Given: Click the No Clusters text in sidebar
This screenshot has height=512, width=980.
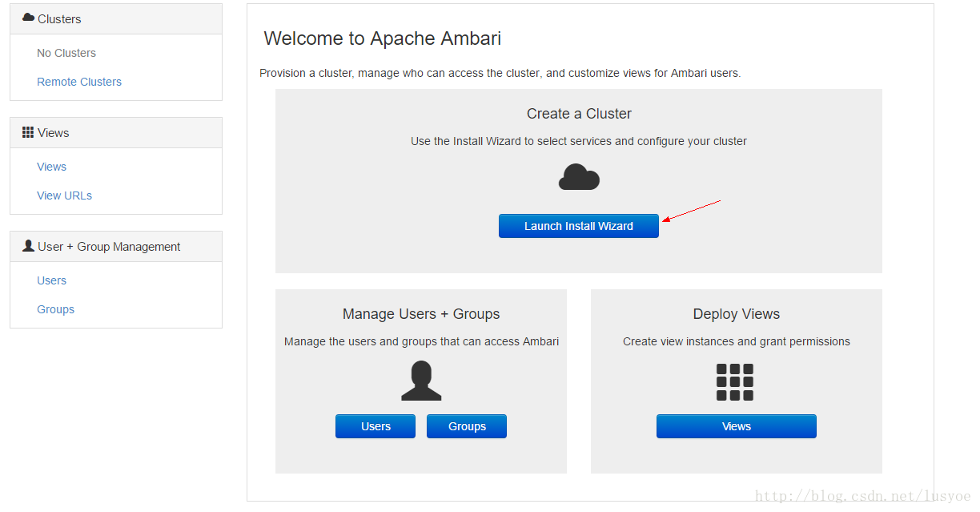Looking at the screenshot, I should point(66,53).
